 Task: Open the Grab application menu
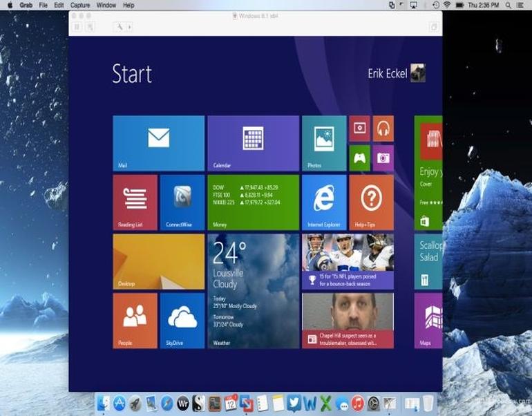tap(26, 5)
